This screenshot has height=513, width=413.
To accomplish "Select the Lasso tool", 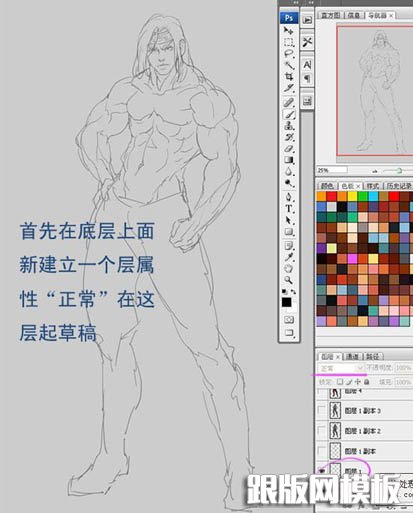I will [x=289, y=54].
